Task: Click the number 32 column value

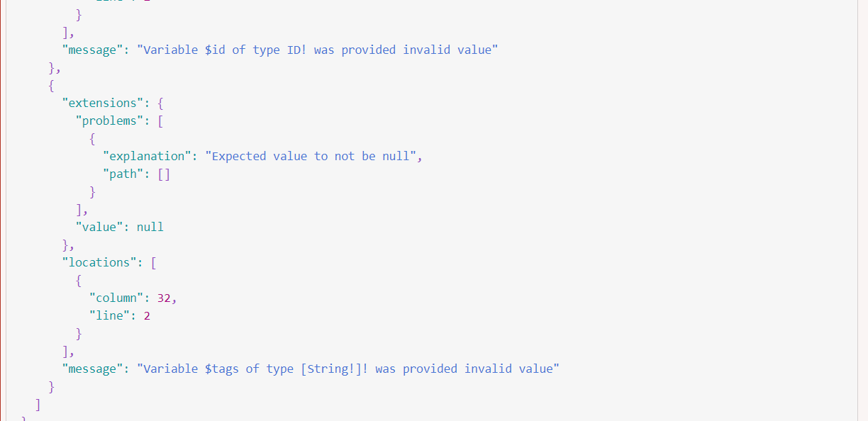Action: click(x=164, y=298)
